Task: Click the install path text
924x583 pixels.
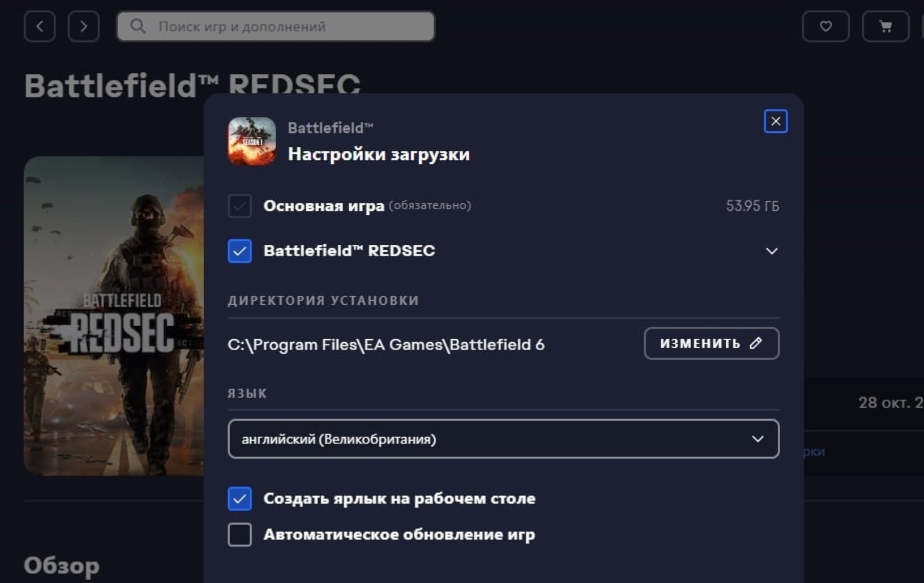Action: coord(386,345)
